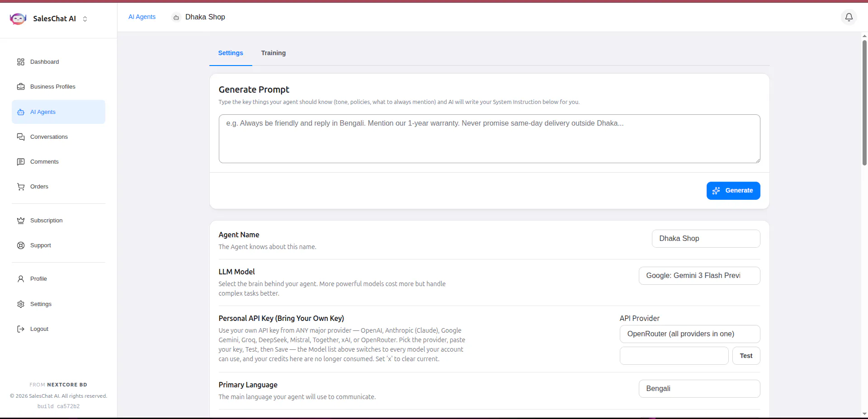Image resolution: width=868 pixels, height=419 pixels.
Task: Open the LLM Model dropdown
Action: [x=699, y=276]
